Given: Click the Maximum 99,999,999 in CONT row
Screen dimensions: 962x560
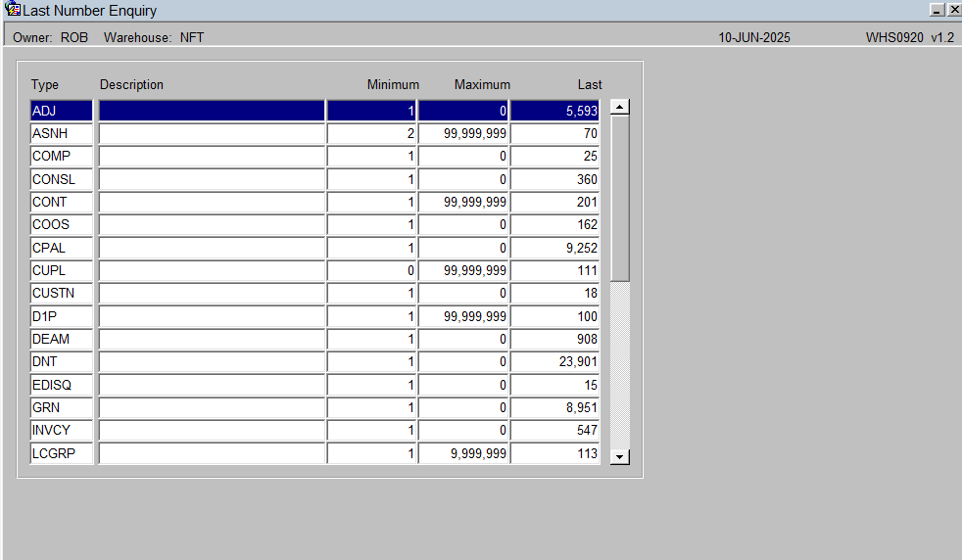Looking at the screenshot, I should (x=463, y=203).
